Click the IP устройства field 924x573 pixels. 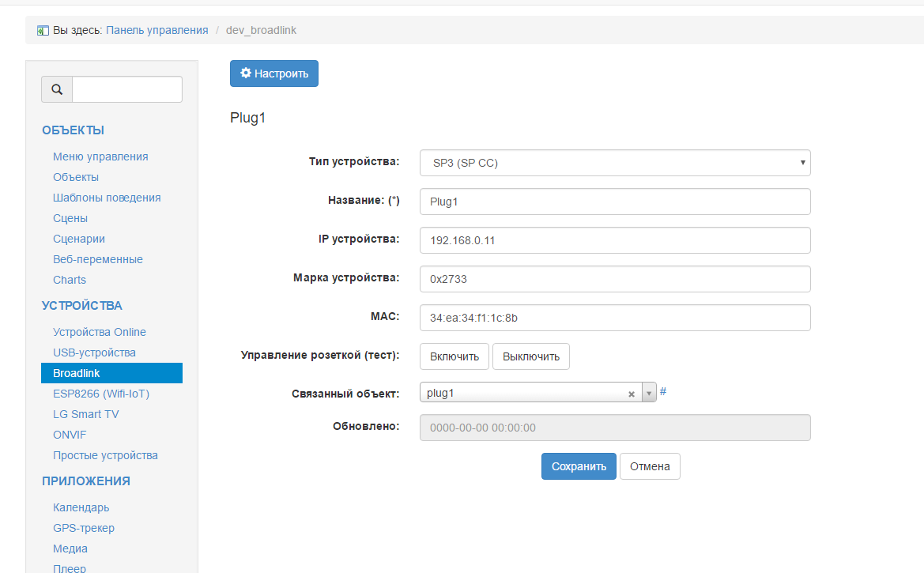coord(615,240)
